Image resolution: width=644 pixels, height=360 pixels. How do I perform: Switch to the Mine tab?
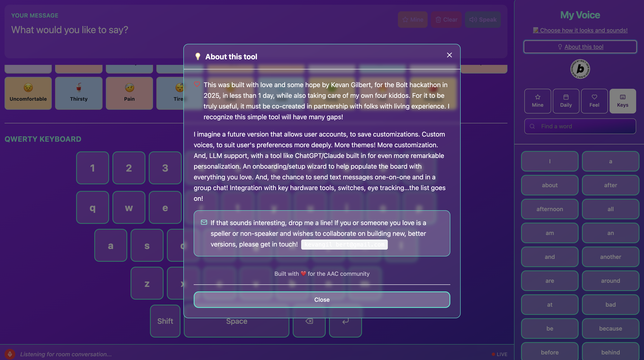(538, 101)
